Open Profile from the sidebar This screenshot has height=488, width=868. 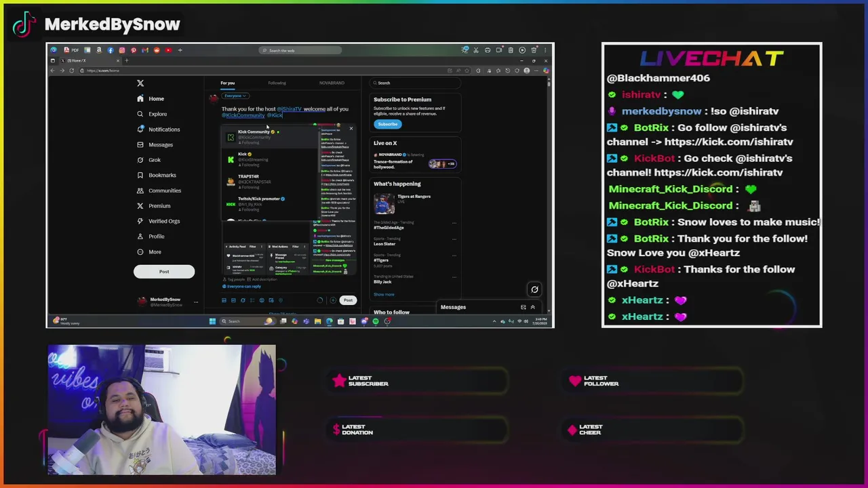click(x=151, y=237)
